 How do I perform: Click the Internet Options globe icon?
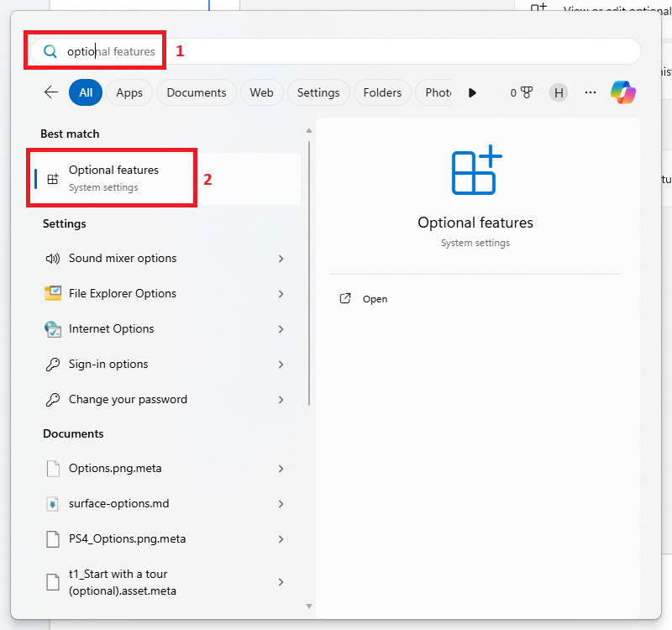[53, 329]
